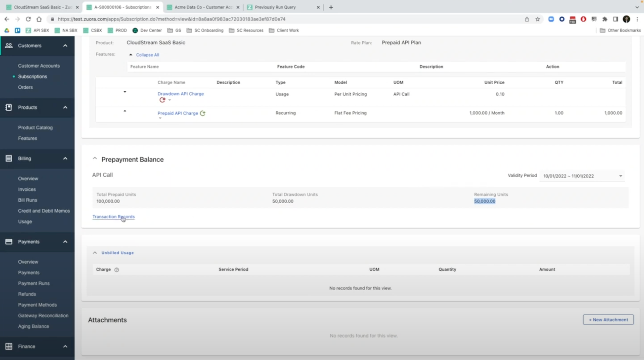Click the green rollover icon beside Prepaid API Charge
The image size is (644, 360).
pyautogui.click(x=203, y=113)
